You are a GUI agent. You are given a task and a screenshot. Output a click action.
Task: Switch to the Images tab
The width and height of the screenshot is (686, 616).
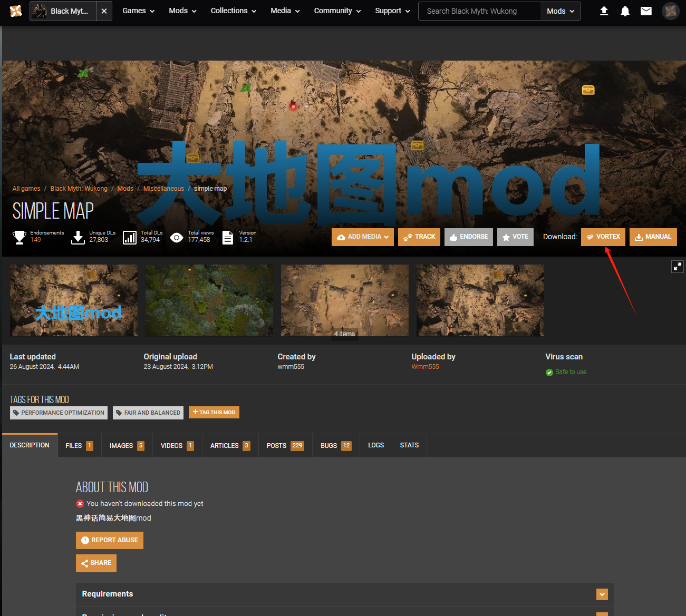tap(127, 445)
